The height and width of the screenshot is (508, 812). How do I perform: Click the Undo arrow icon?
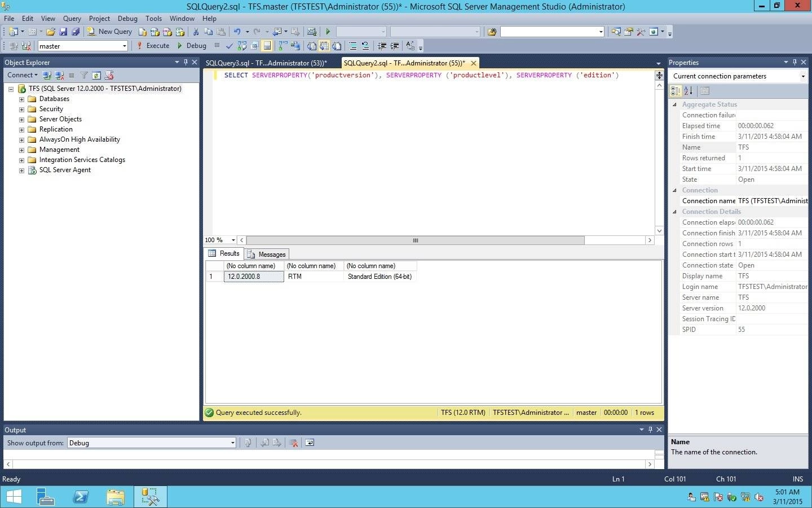(237, 32)
